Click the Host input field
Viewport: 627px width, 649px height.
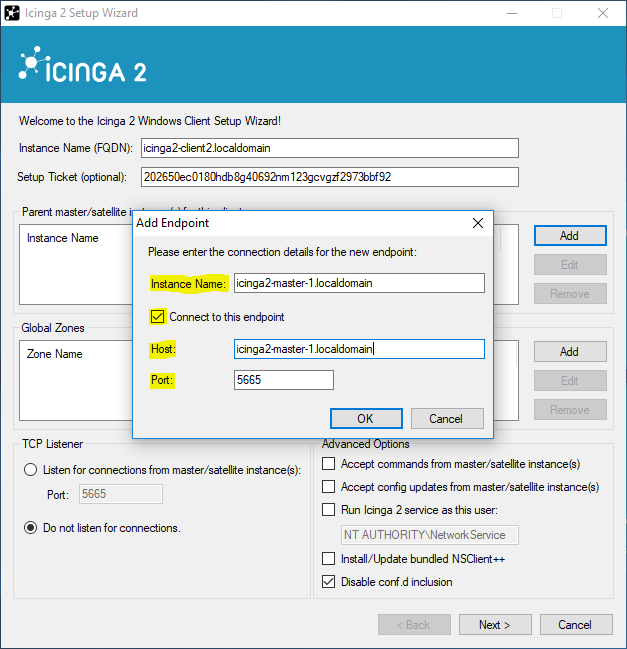[x=359, y=349]
